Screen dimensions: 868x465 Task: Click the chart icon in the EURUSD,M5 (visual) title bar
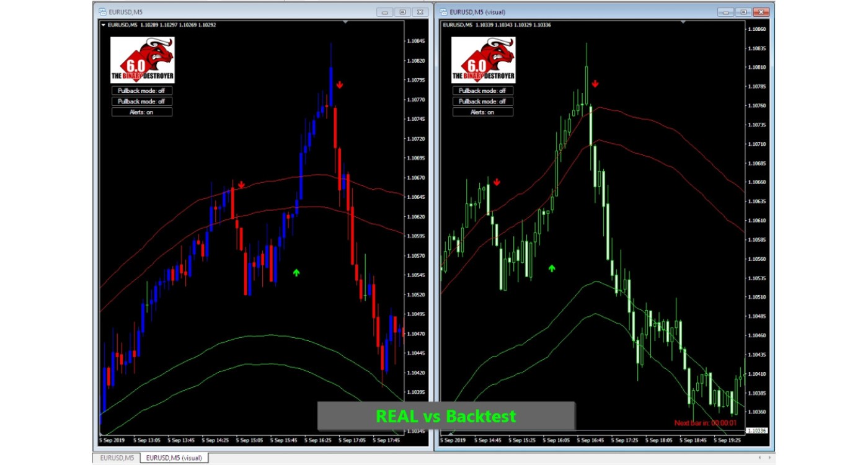(443, 12)
